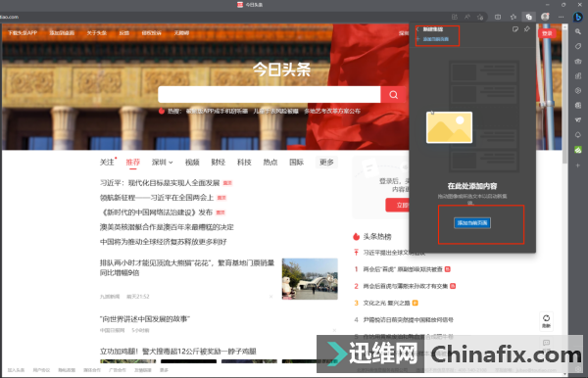Screen dimensions: 588x378
Task: Switch to the 视频 tab
Action: pyautogui.click(x=192, y=163)
